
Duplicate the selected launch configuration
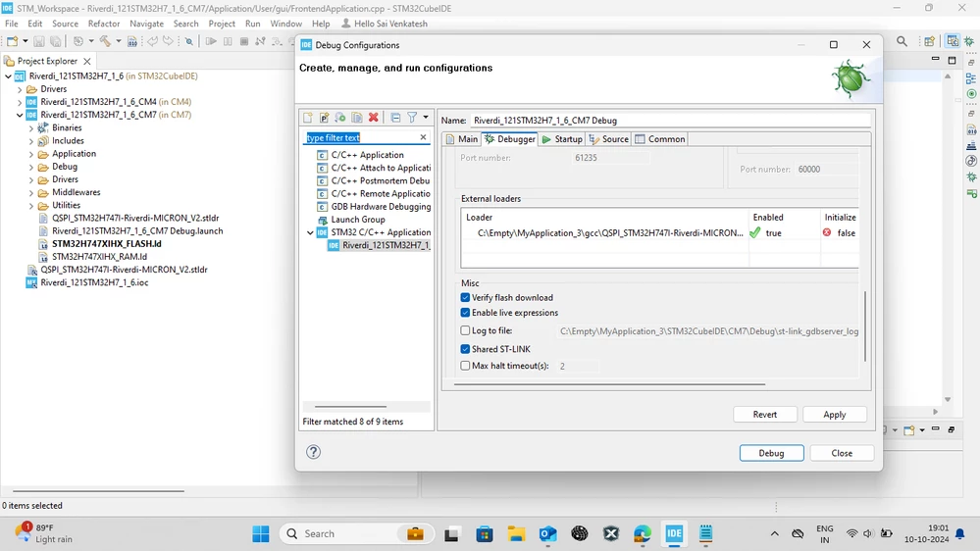[x=357, y=118]
